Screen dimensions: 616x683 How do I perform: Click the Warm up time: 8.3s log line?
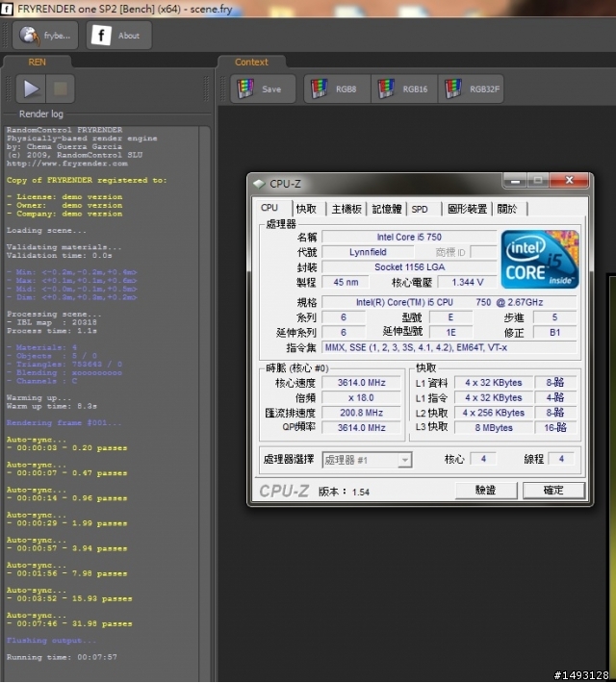point(51,406)
